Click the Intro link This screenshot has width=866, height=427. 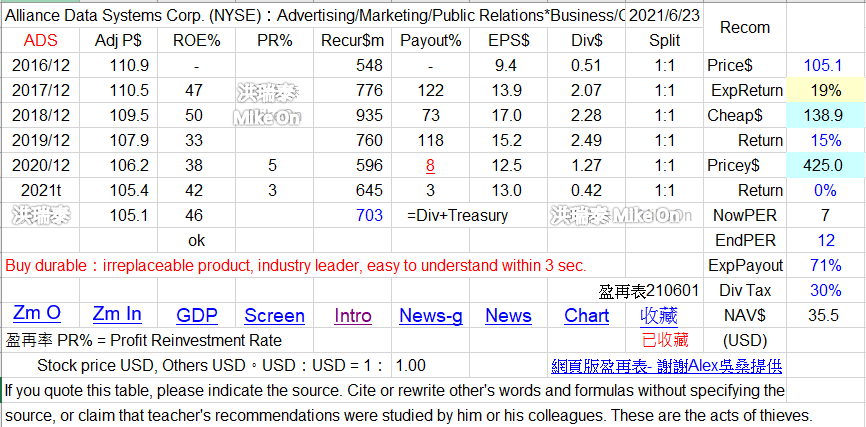coord(353,316)
